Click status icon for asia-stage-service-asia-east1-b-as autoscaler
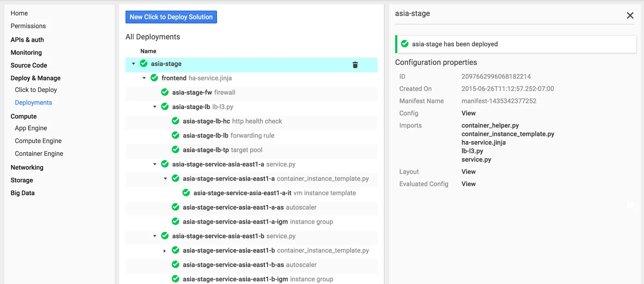This screenshot has height=284, width=644. (175, 264)
